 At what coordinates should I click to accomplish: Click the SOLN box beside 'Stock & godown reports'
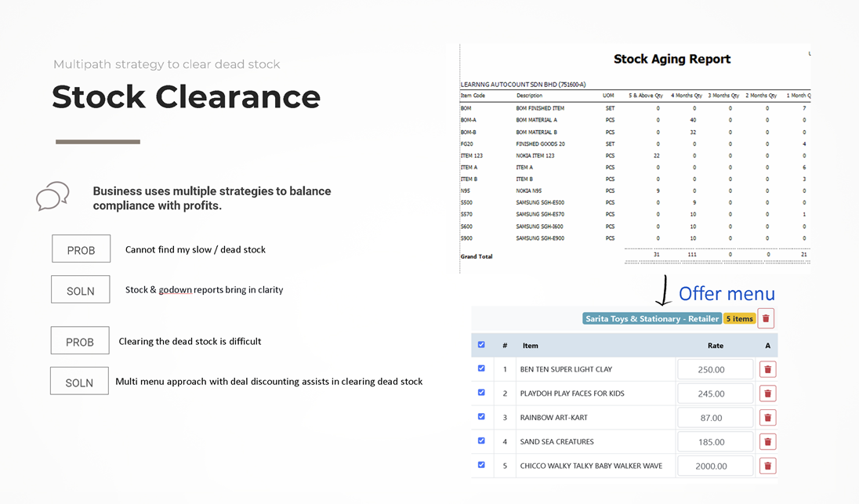[x=81, y=289]
